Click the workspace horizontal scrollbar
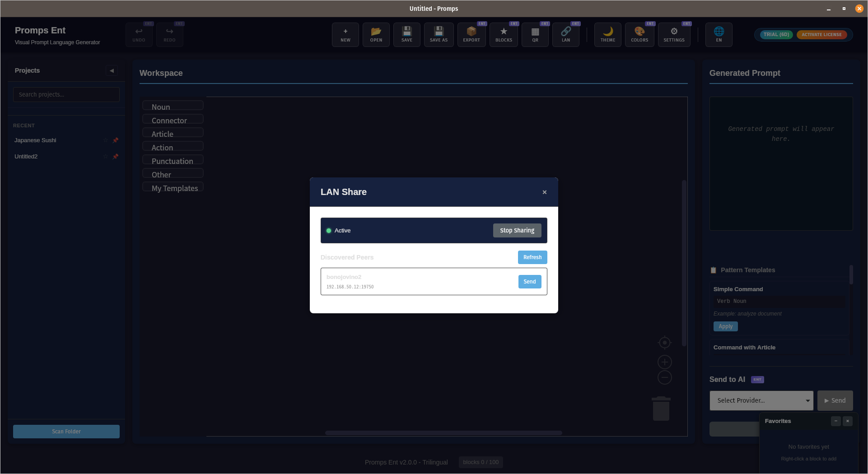The width and height of the screenshot is (868, 474). click(x=443, y=433)
